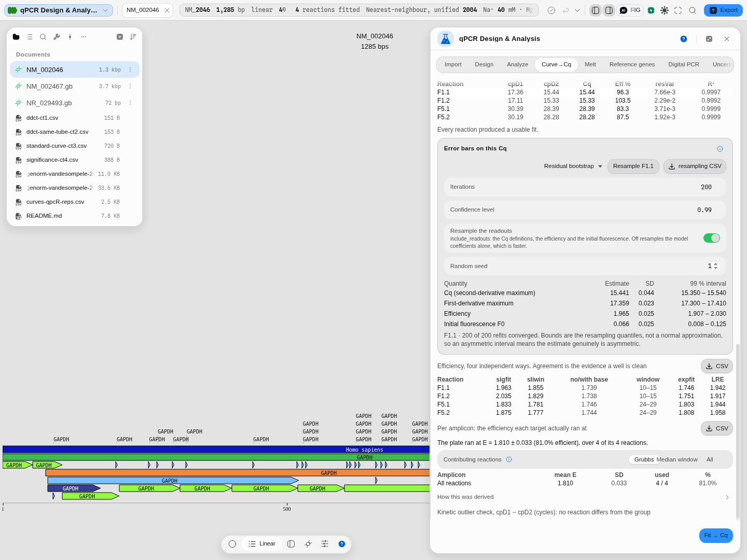747x560 pixels.
Task: Pop out the qPCR panel window icon
Action: (709, 39)
